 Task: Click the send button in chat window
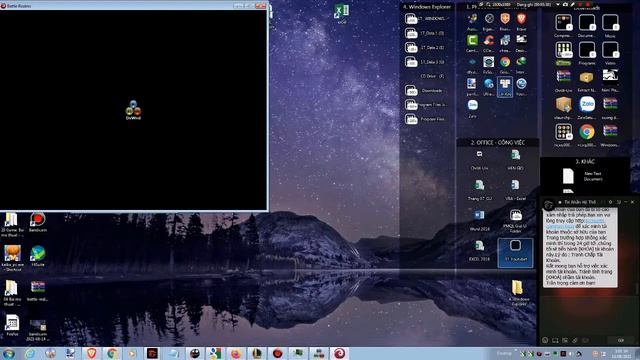621,340
